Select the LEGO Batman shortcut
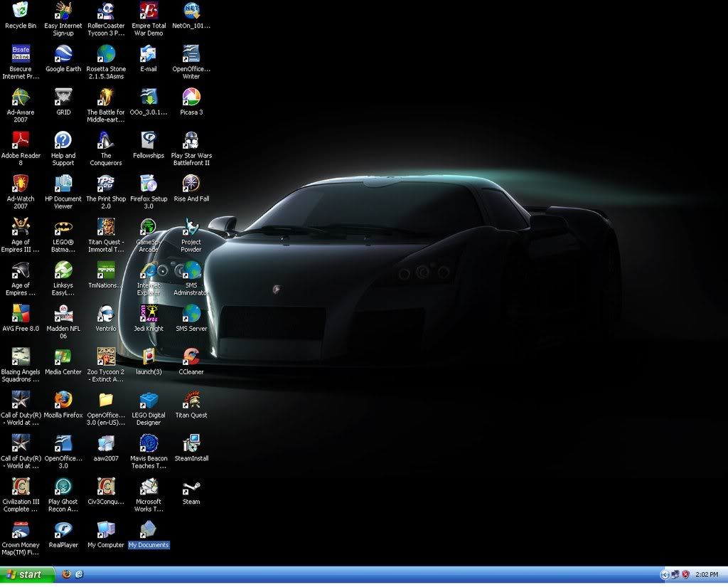Viewport: 728px width, 587px height. pyautogui.click(x=63, y=227)
